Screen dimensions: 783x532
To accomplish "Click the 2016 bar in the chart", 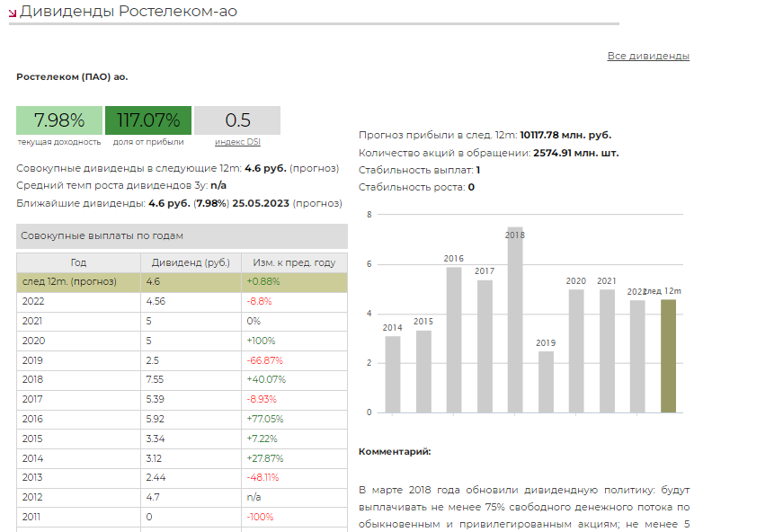I will [x=453, y=340].
